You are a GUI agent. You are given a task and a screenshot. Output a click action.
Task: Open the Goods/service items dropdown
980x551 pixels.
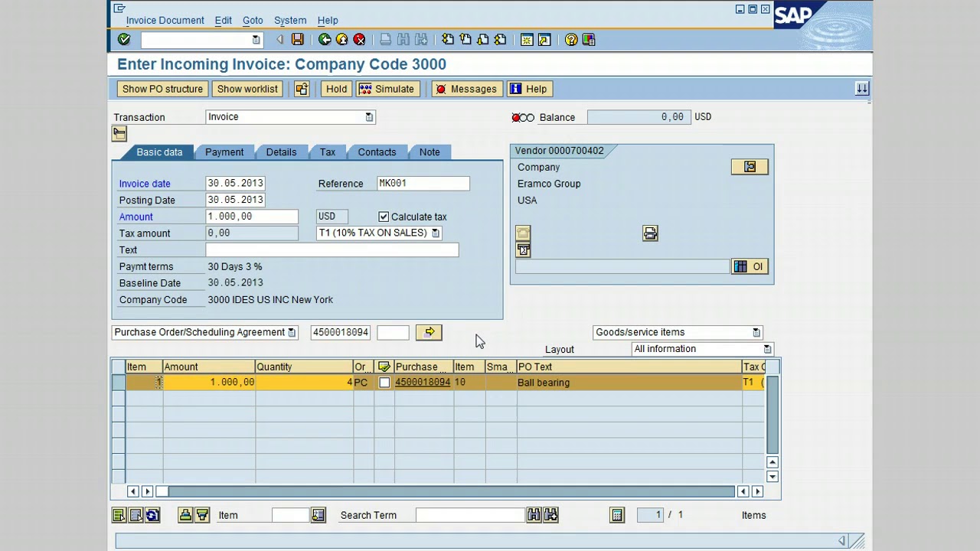756,332
